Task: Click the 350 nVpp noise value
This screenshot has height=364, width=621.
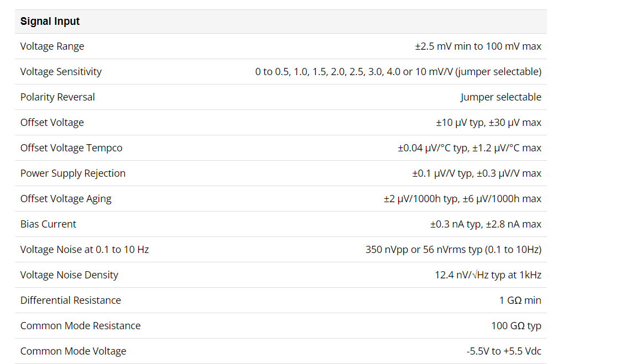Action: tap(453, 250)
